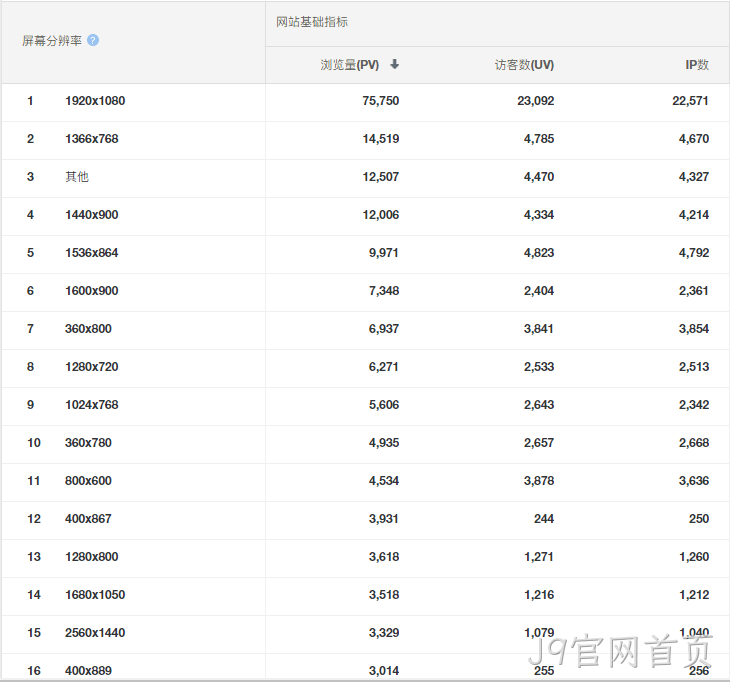730x682 pixels.
Task: Click PV value 9,971
Action: click(384, 253)
